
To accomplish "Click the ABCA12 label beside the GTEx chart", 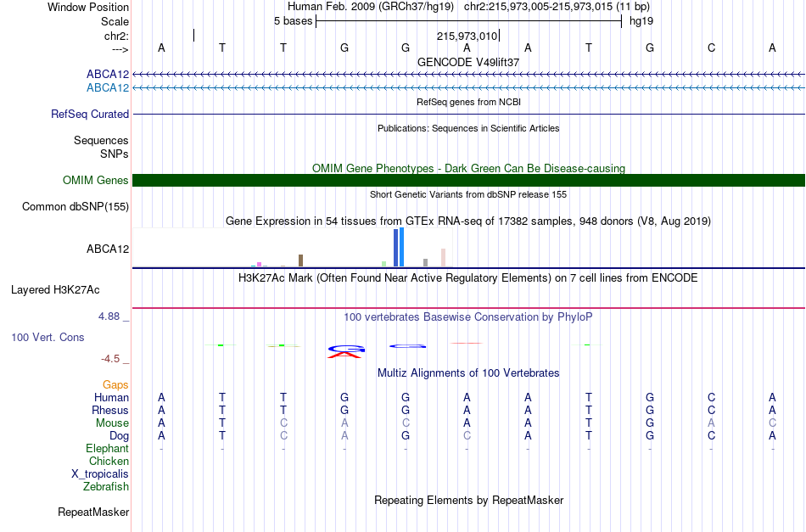I will point(108,249).
